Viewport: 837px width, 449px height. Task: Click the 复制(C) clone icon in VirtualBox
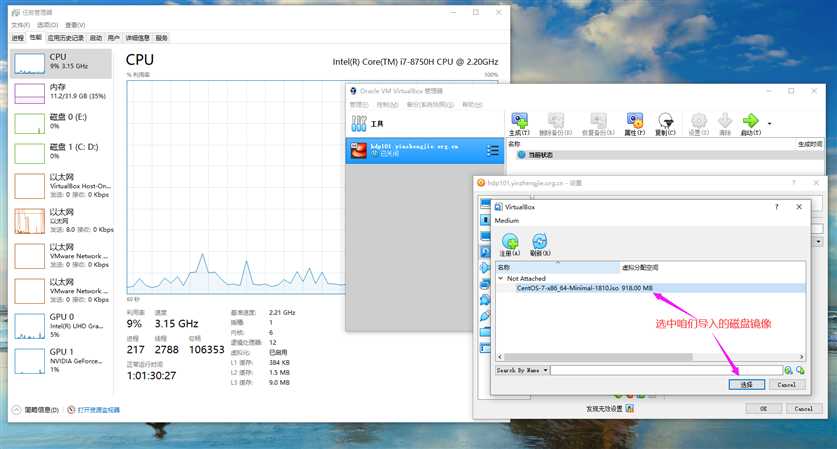pos(665,121)
